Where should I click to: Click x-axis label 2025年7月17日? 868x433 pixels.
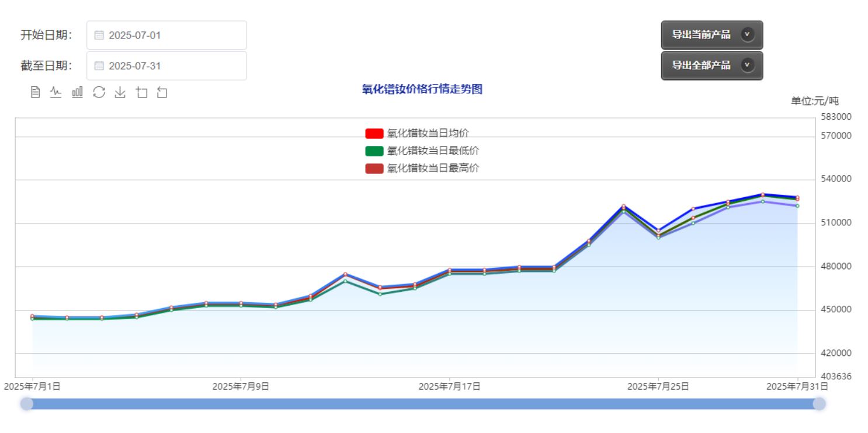point(449,386)
